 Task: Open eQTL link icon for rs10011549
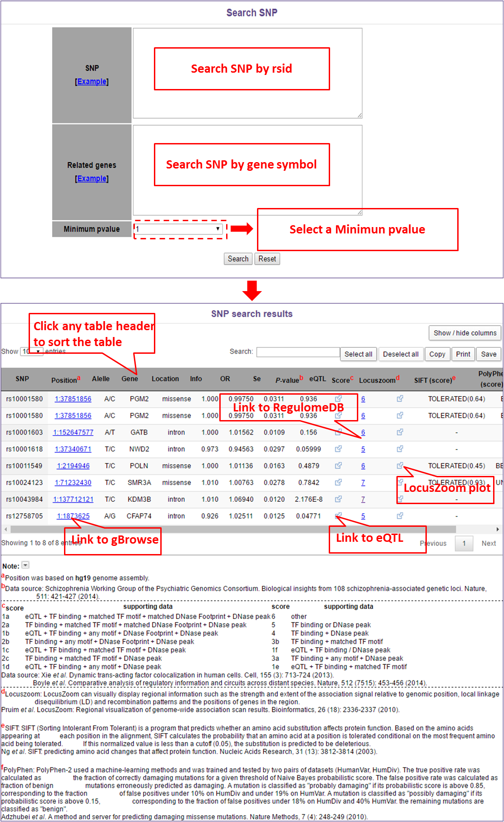pos(338,465)
